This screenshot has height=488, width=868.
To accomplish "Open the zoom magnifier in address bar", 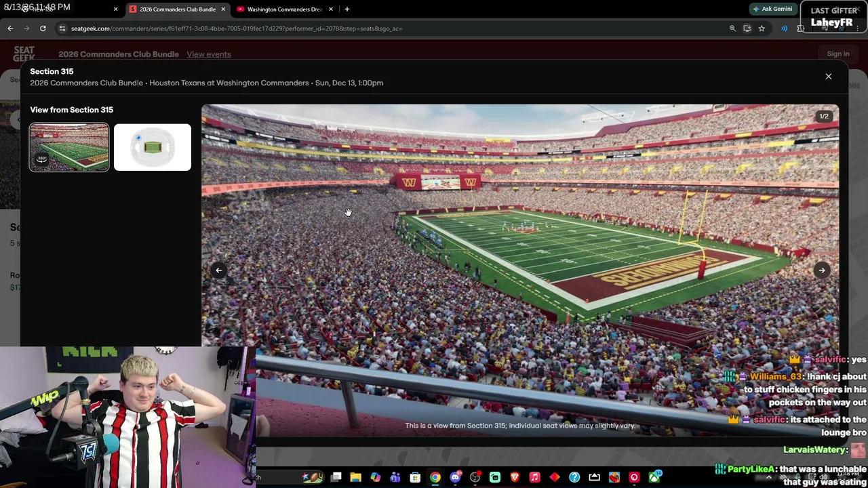I will pyautogui.click(x=732, y=28).
